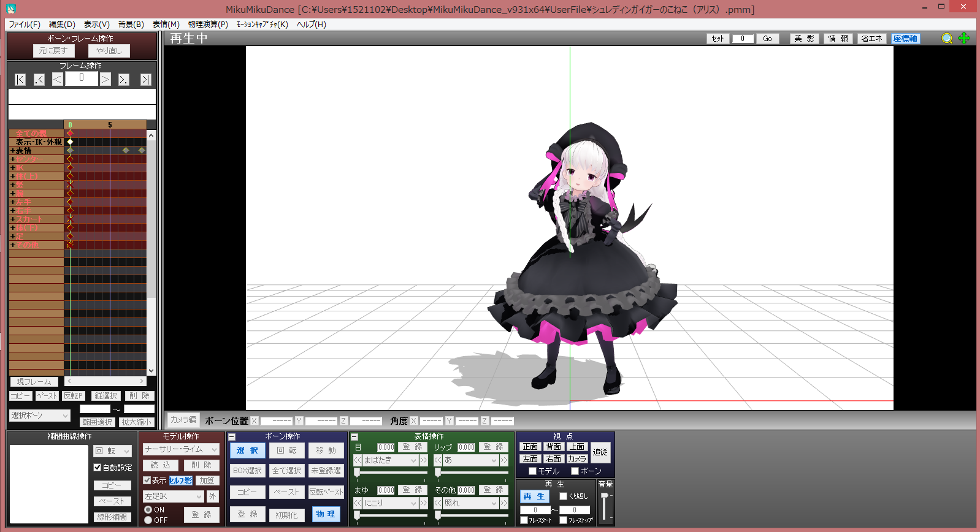Previous リップ morph with << button
Image resolution: width=980 pixels, height=532 pixels.
coord(438,460)
